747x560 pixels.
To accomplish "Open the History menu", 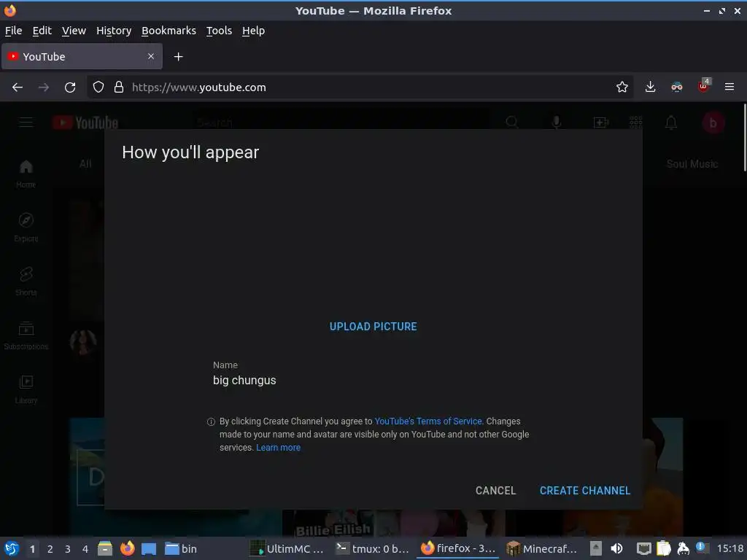I will pos(114,31).
